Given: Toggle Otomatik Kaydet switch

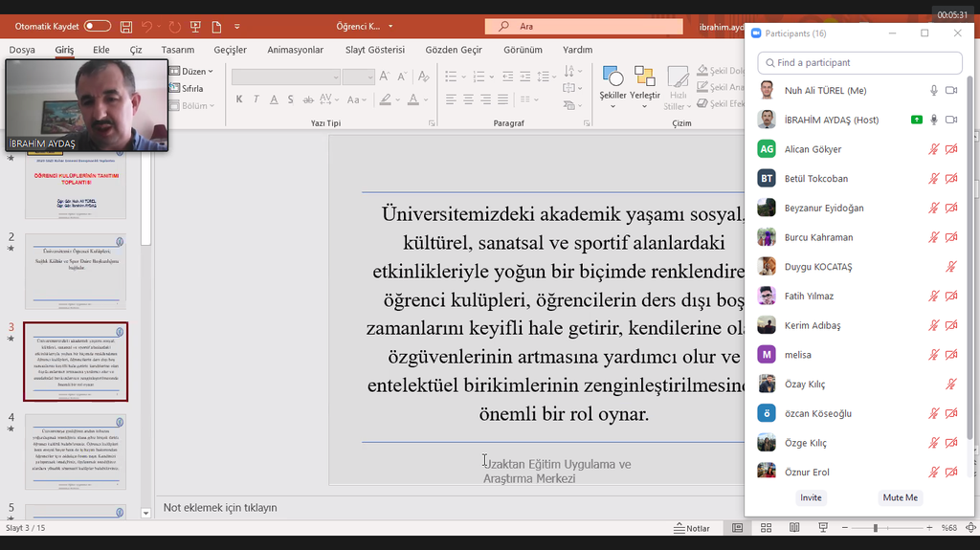Looking at the screenshot, I should point(98,26).
